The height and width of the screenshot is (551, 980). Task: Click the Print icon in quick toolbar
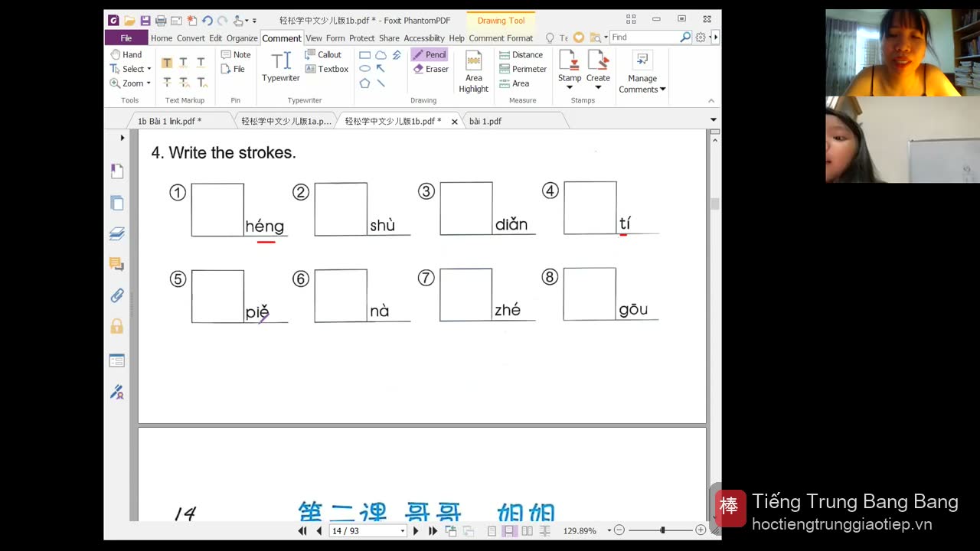161,21
